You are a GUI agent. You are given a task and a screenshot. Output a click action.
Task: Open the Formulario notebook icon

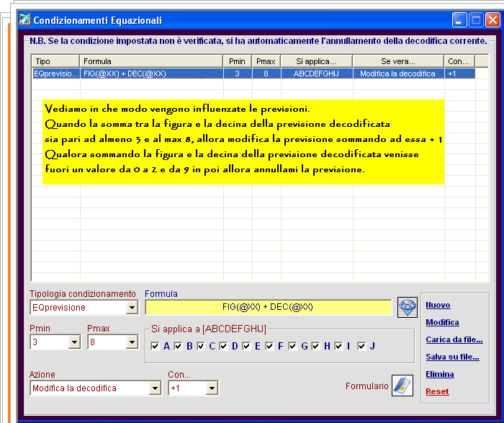(x=402, y=386)
